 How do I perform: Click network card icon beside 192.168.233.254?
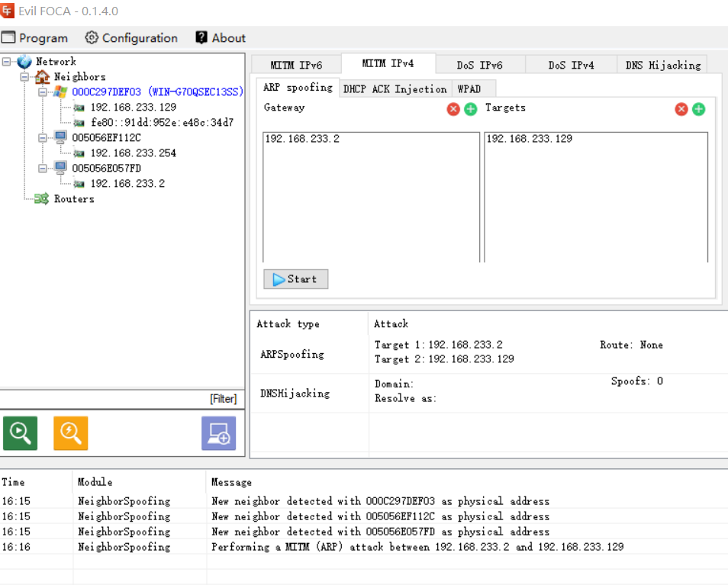79,153
